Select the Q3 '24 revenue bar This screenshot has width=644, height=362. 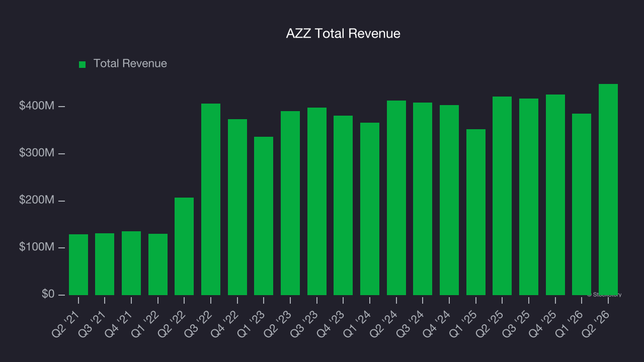423,199
